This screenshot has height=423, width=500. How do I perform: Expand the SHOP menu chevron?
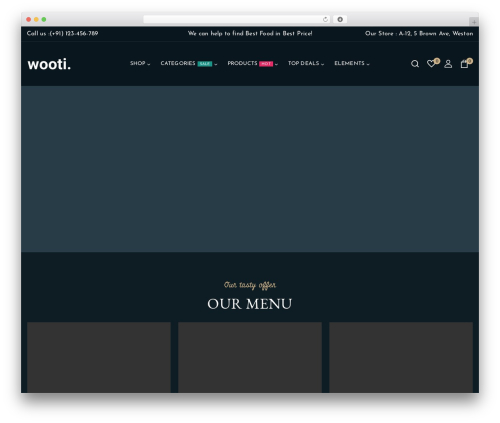pyautogui.click(x=149, y=64)
